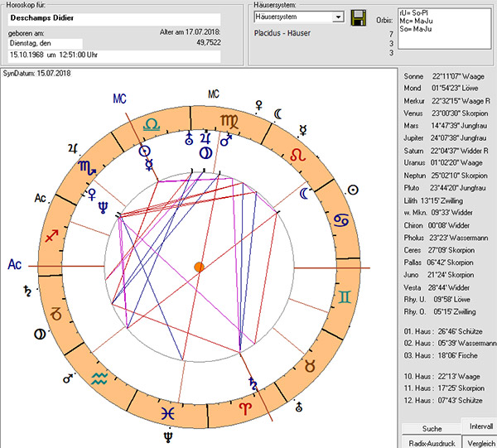The height and width of the screenshot is (448, 497).
Task: Select the Virgo sign in the zodiac ring
Action: pos(229,122)
